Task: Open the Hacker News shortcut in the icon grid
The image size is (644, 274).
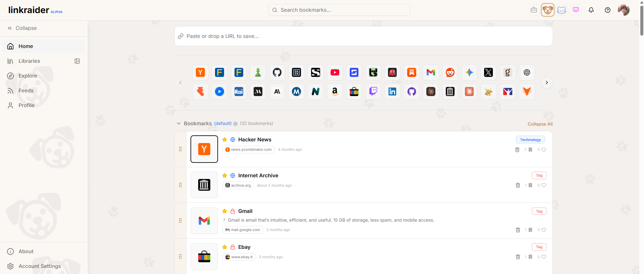Action: click(201, 73)
